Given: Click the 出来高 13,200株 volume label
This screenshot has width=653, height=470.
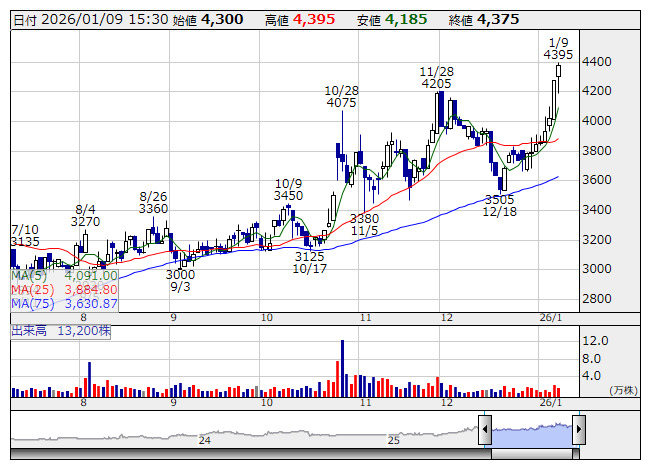Looking at the screenshot, I should (61, 331).
